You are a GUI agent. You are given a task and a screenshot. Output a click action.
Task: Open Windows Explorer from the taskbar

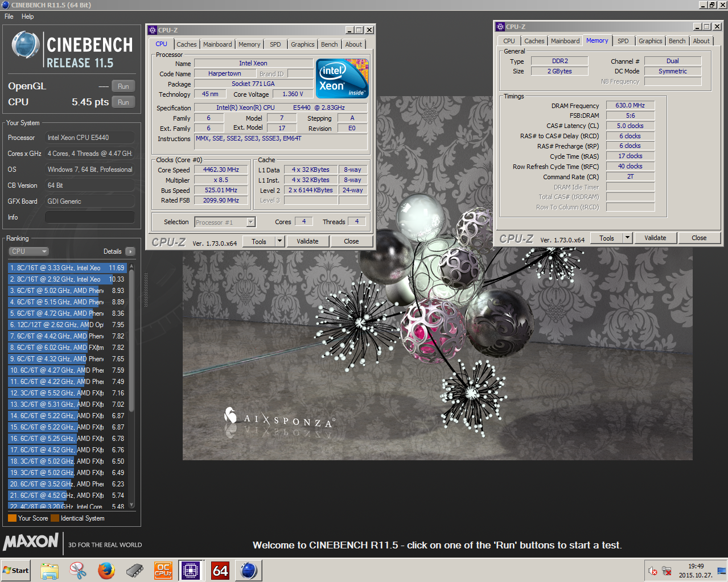[50, 570]
